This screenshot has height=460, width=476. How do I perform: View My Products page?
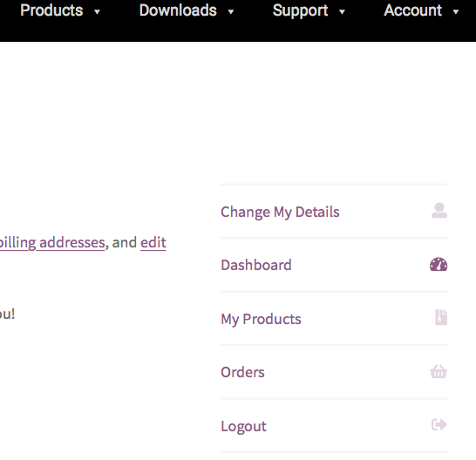[x=261, y=319]
